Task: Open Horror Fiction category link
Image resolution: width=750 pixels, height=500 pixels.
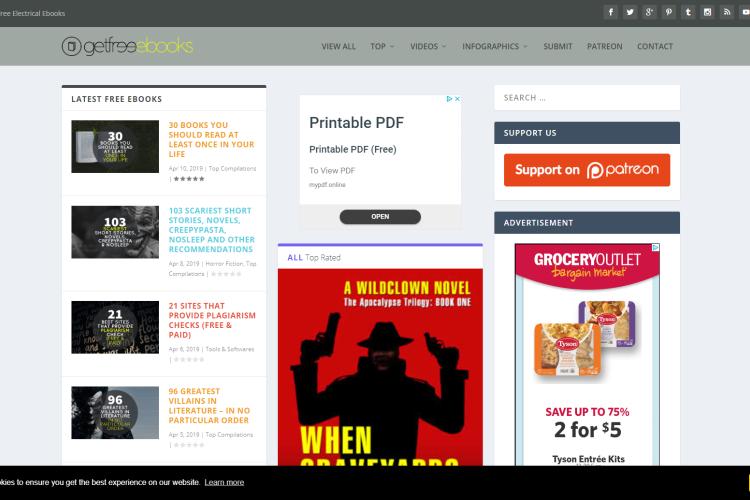Action: (224, 264)
